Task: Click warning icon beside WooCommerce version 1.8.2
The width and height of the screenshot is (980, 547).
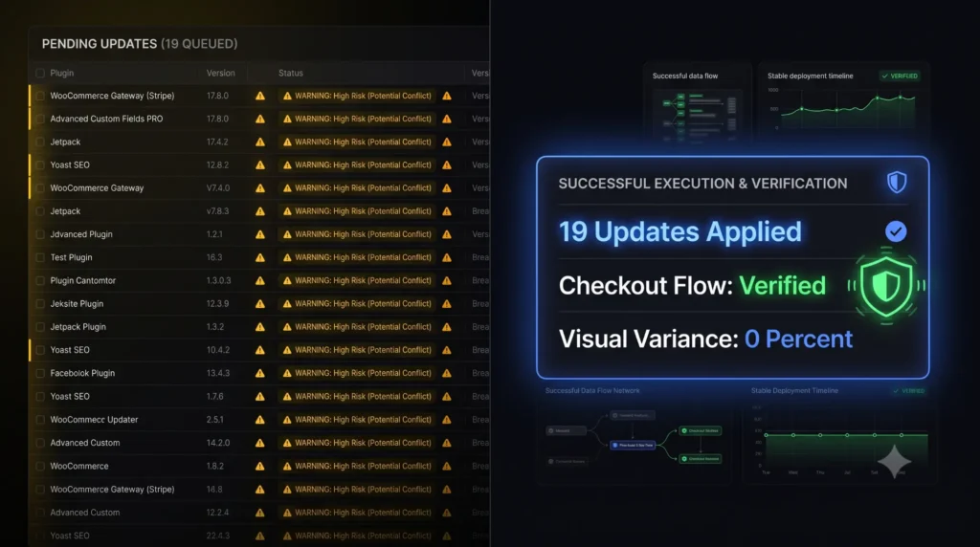Action: tap(260, 466)
